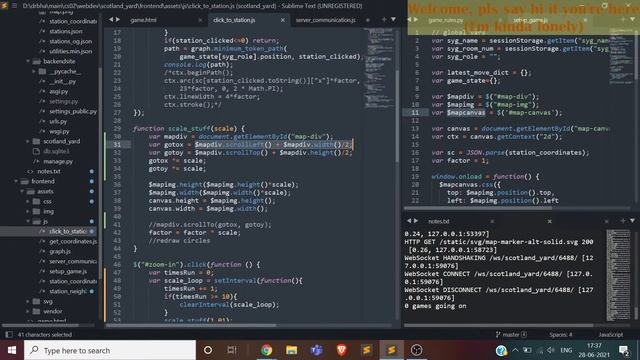Switch to the game_rules.py tab
This screenshot has height=360, width=640.
point(446,20)
